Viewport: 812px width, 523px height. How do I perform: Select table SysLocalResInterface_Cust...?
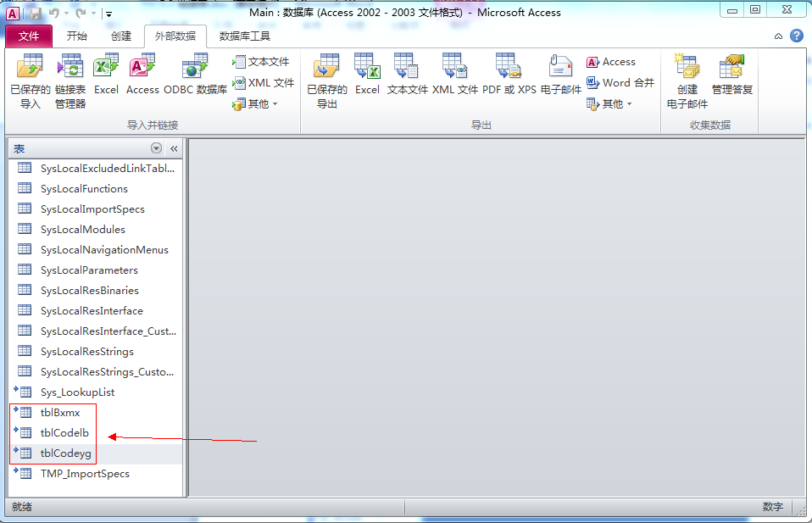tap(96, 331)
